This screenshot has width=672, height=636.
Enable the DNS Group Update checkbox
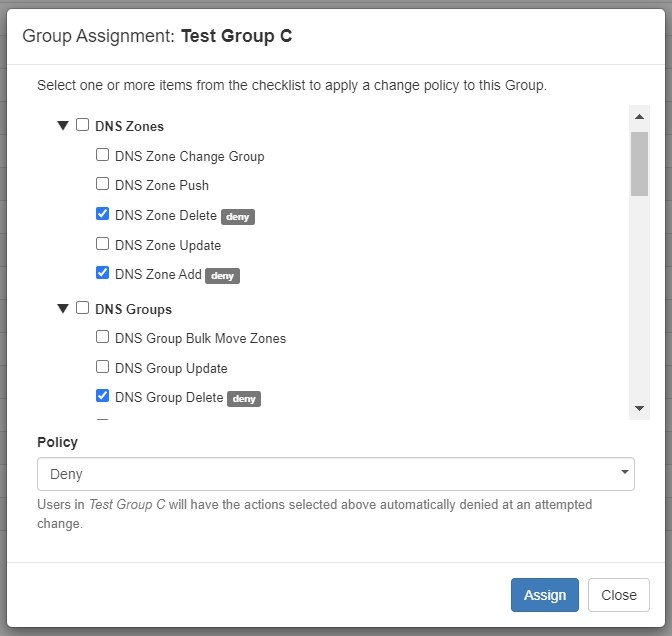pyautogui.click(x=102, y=367)
